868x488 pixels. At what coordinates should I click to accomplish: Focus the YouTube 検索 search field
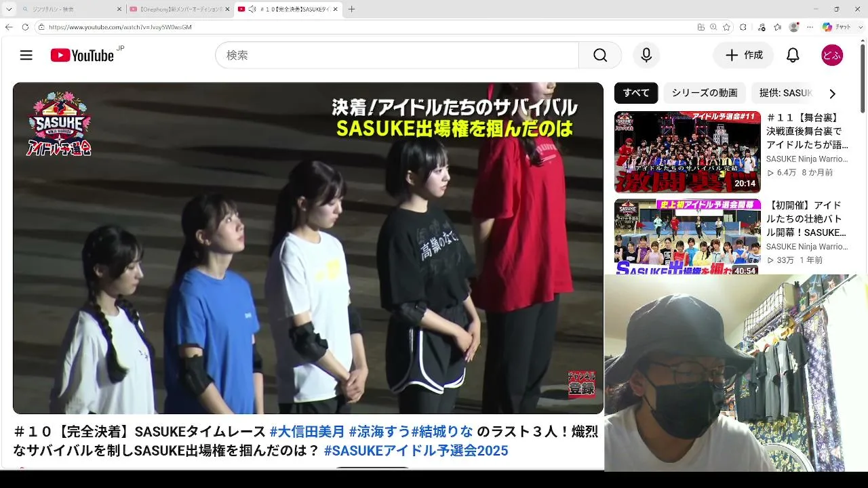click(397, 56)
